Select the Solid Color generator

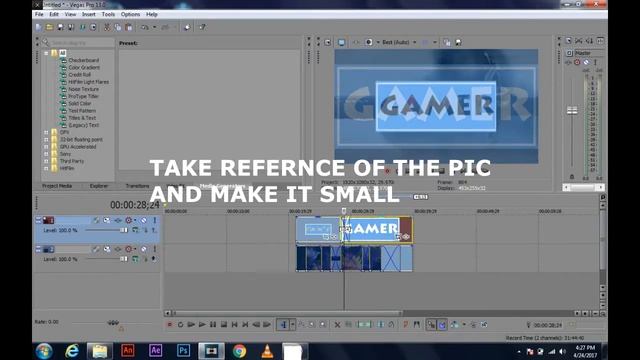80,104
